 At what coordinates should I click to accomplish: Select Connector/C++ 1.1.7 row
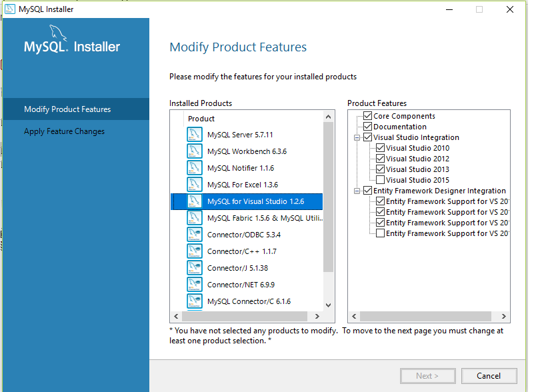247,251
